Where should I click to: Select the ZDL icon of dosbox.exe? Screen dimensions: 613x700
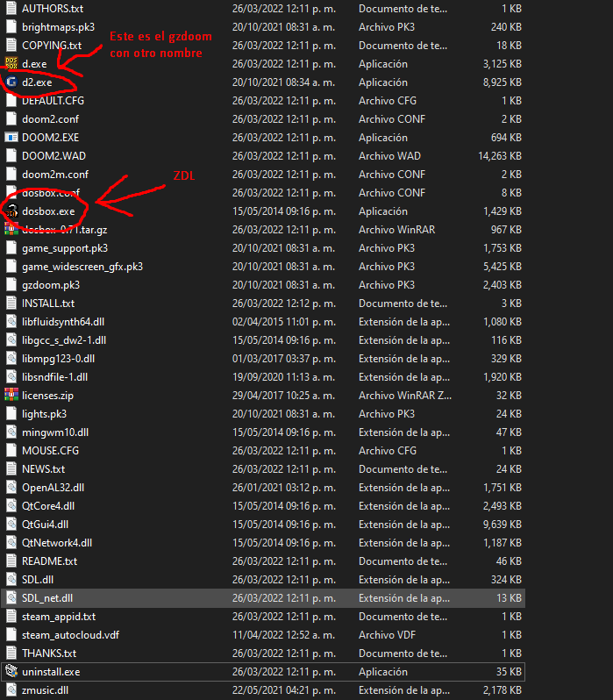point(11,211)
